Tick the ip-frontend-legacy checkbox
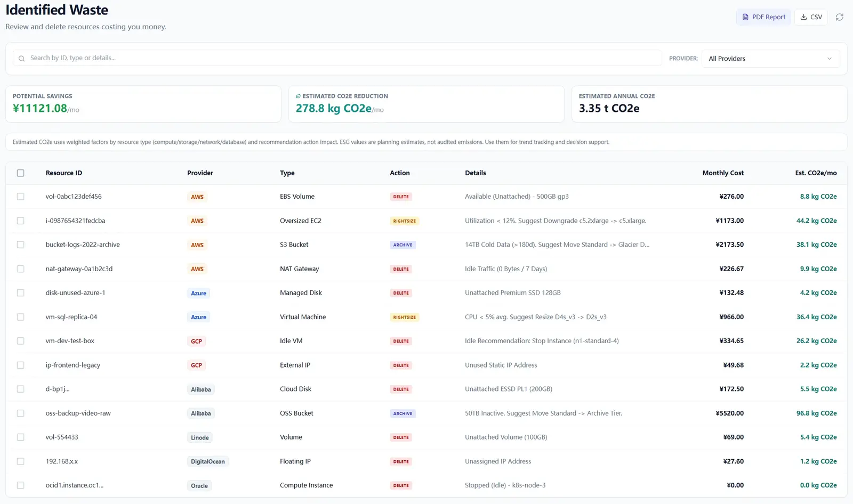 [21, 365]
